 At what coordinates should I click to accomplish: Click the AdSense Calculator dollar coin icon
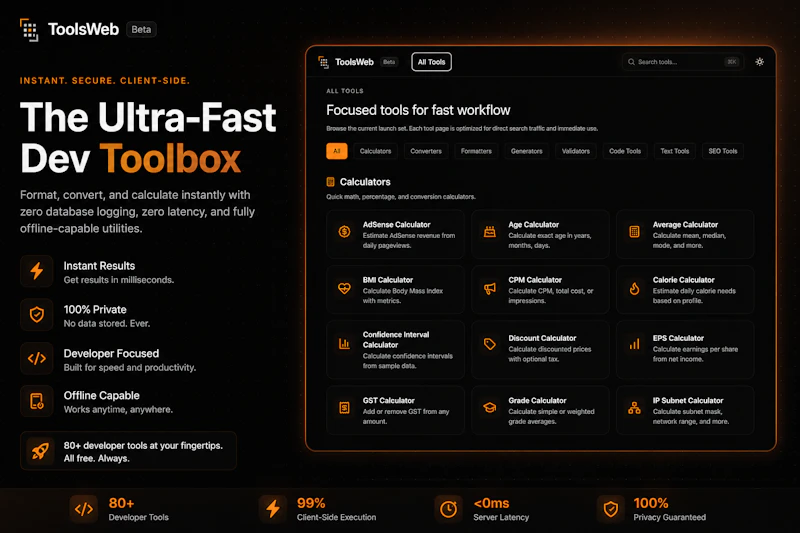[x=344, y=232]
